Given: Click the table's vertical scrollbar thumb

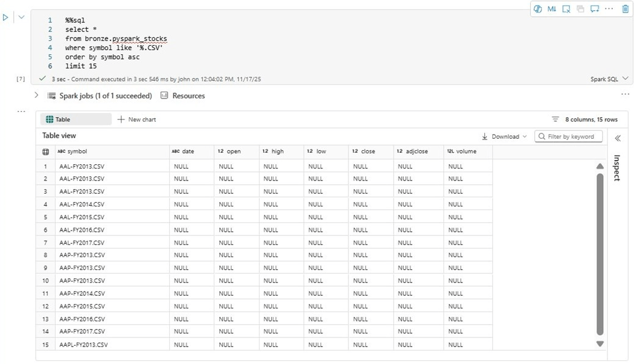Looking at the screenshot, I should pos(600,254).
